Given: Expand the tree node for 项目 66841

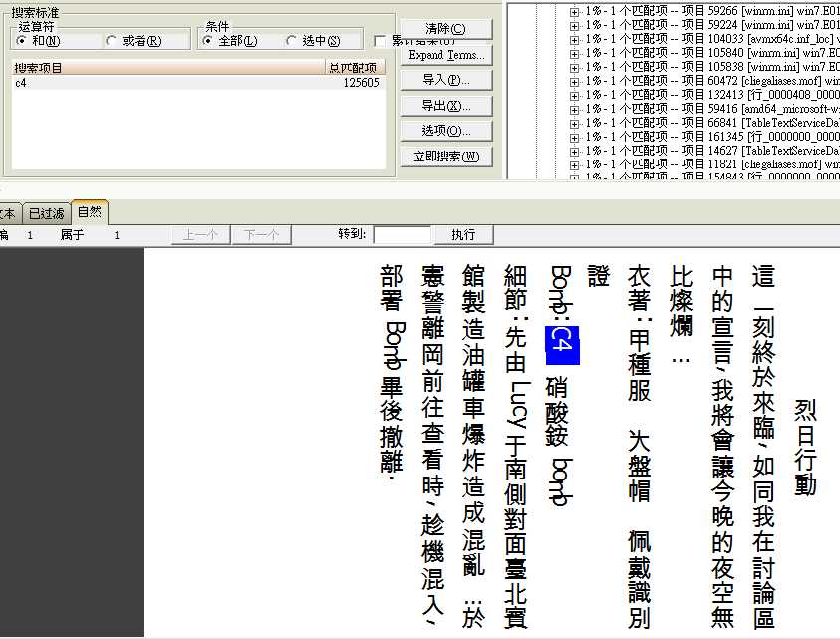Looking at the screenshot, I should (574, 123).
